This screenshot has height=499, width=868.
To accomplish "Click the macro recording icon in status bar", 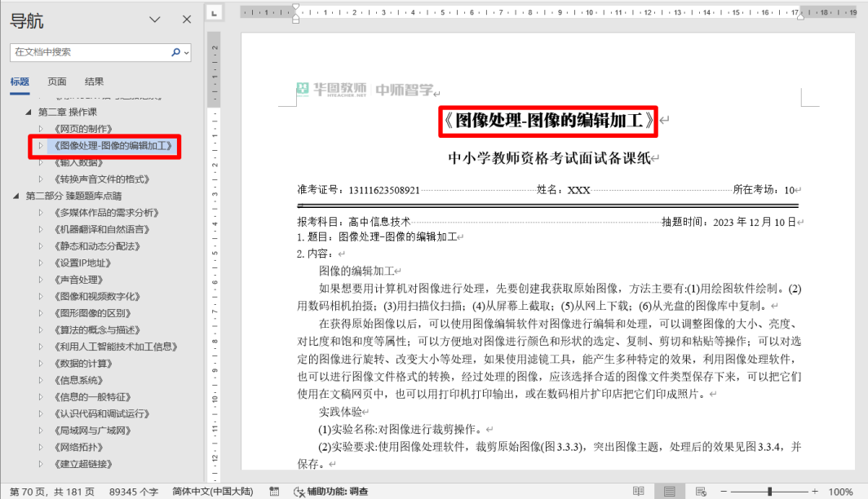I will coord(274,492).
